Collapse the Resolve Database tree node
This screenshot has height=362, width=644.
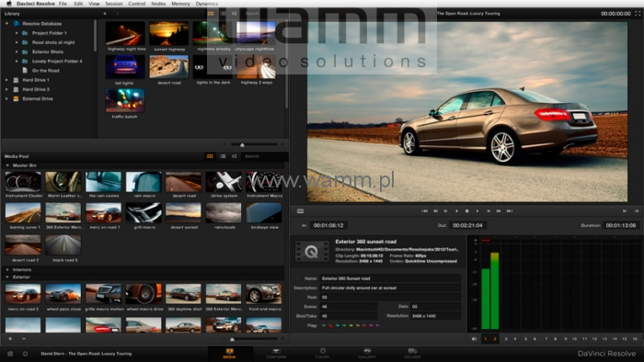7,24
